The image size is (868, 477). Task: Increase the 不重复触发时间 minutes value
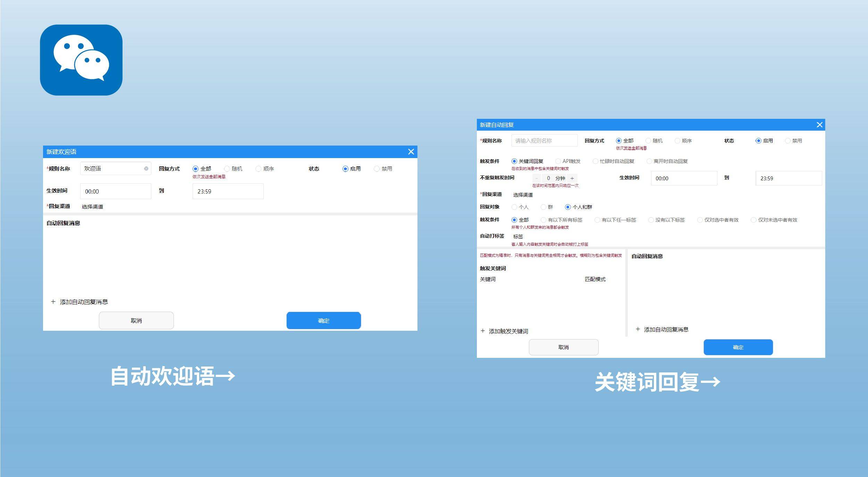click(572, 178)
